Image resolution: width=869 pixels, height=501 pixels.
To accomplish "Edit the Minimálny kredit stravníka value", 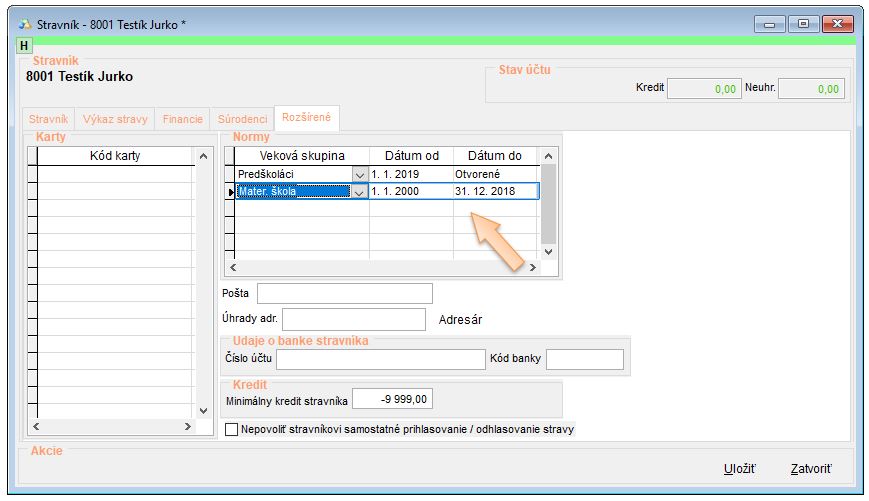I will click(x=393, y=400).
